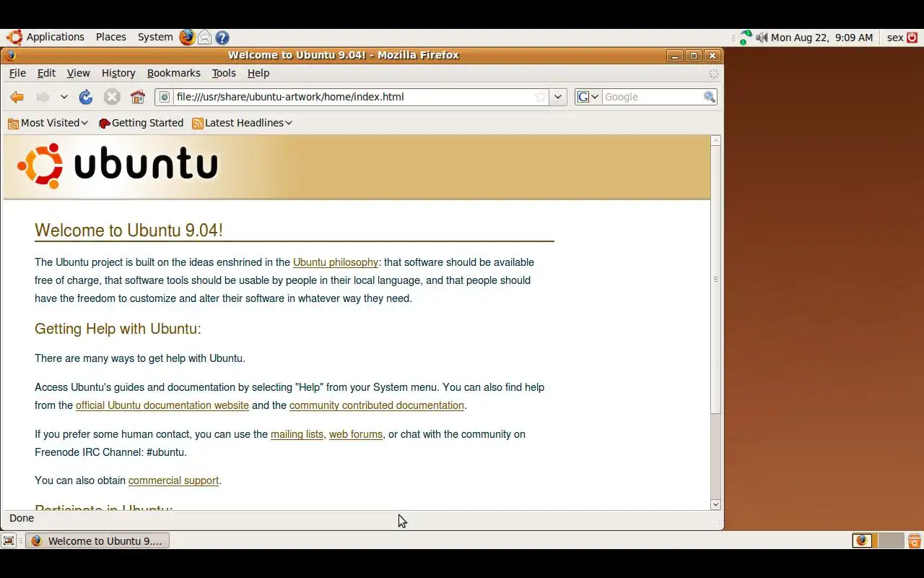Viewport: 924px width, 578px height.
Task: Click in the URL address field
Action: (352, 97)
